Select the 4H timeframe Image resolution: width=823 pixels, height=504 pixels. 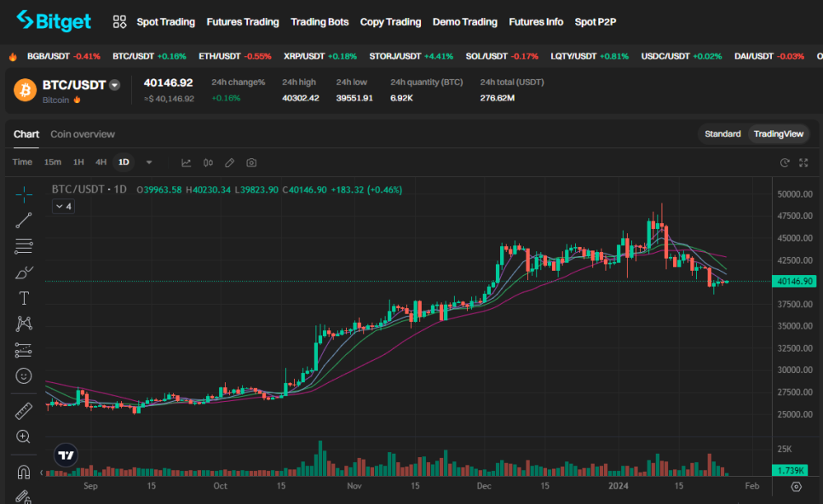coord(101,162)
